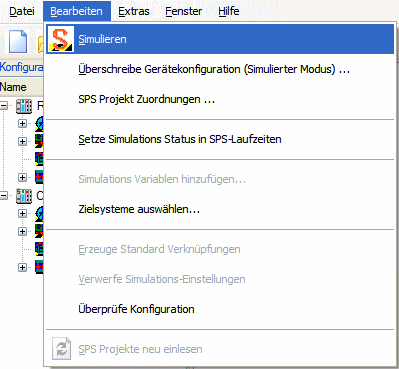Collapse the top root node with the minus box

pos(4,106)
